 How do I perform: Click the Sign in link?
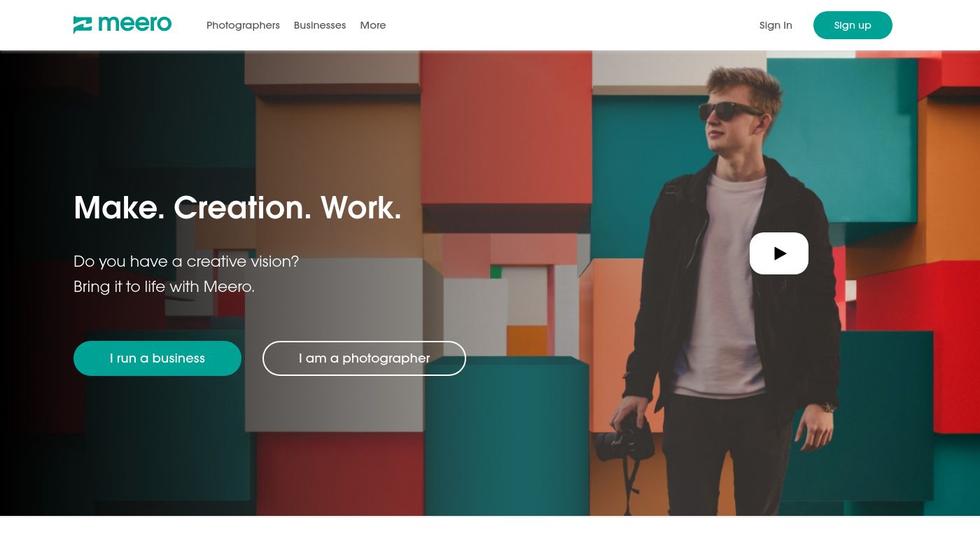point(776,25)
